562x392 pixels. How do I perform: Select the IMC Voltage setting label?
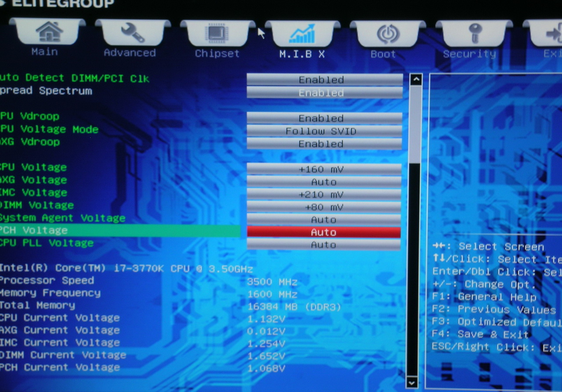33,193
